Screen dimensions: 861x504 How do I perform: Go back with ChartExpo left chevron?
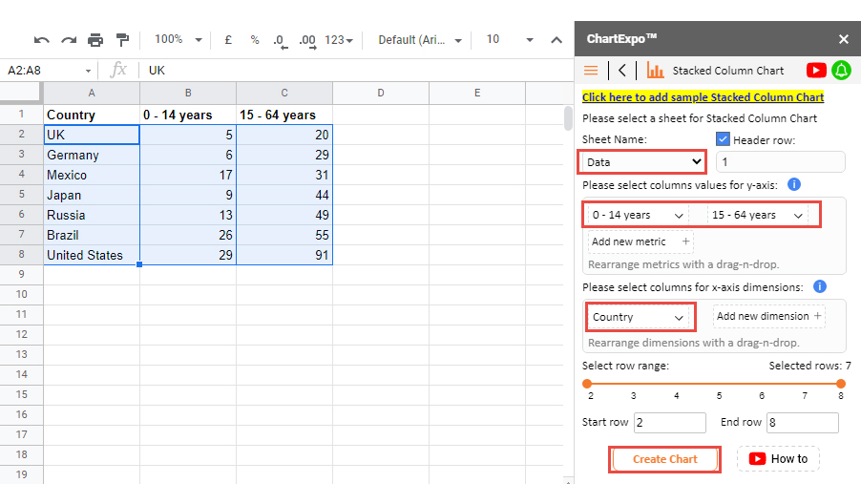(x=622, y=71)
